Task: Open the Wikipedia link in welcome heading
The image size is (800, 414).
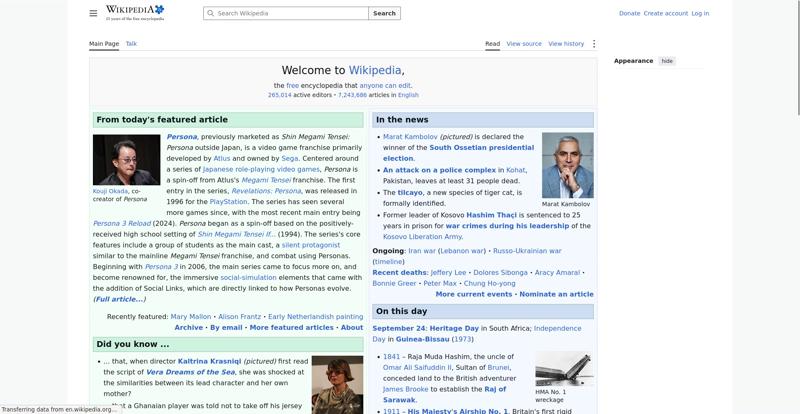Action: (x=375, y=70)
